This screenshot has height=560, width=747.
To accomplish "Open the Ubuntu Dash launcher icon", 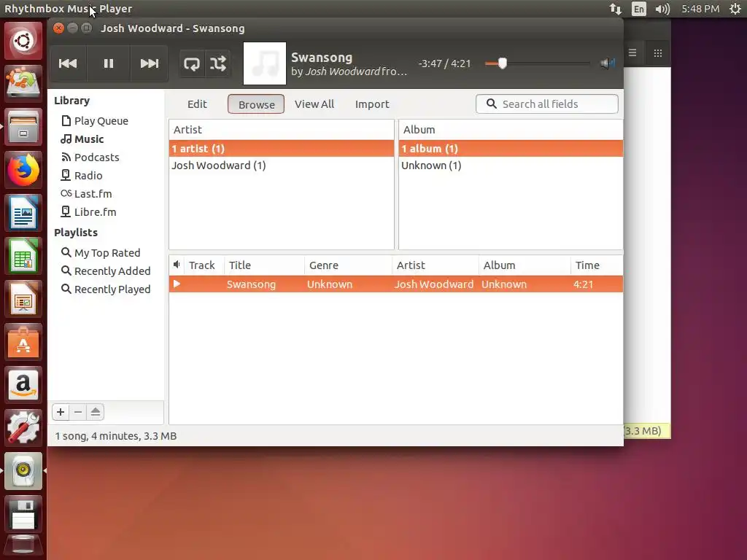I will click(23, 41).
